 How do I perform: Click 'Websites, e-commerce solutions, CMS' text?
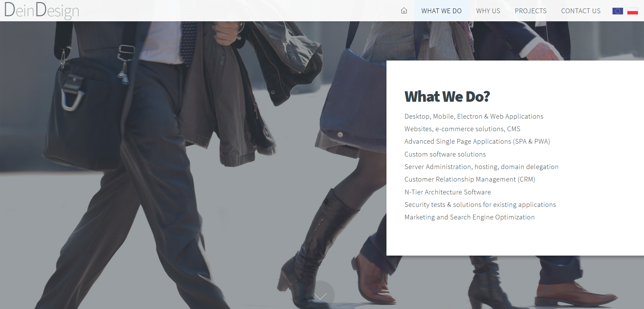pyautogui.click(x=462, y=129)
